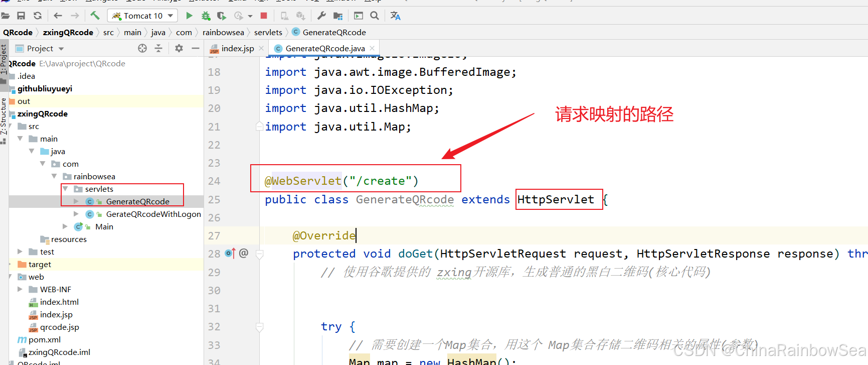
Task: Click rainbowsea in the breadcrumb bar
Action: [x=223, y=32]
